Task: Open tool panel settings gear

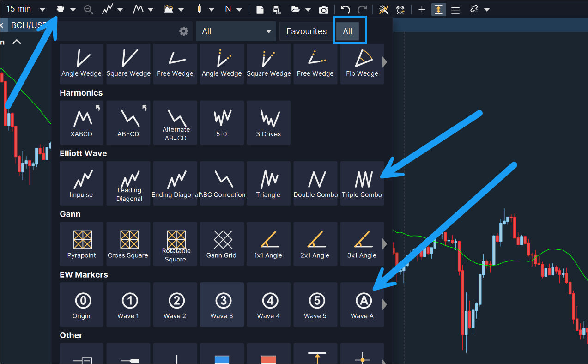Action: tap(184, 31)
